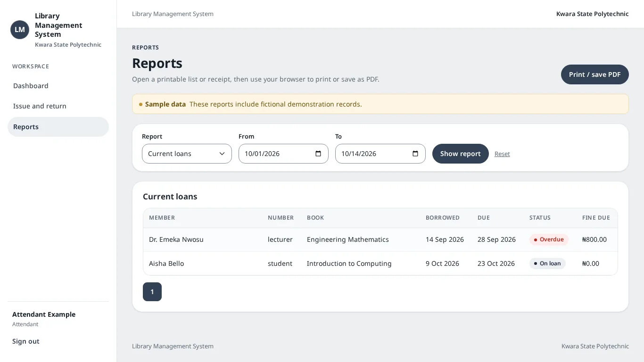This screenshot has width=644, height=362.
Task: Click the student cell in Number column
Action: point(280,263)
